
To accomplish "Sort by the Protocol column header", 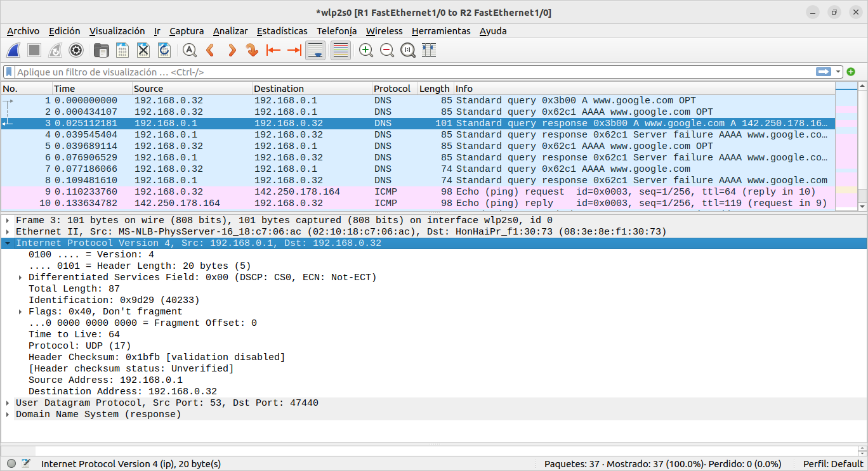I will click(394, 89).
